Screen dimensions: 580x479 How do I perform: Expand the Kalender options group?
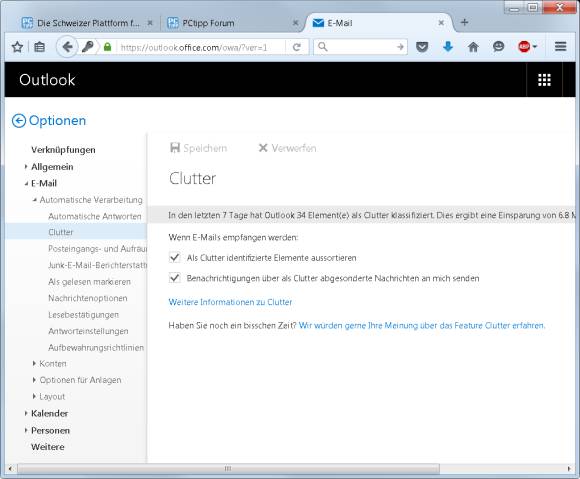coord(26,413)
